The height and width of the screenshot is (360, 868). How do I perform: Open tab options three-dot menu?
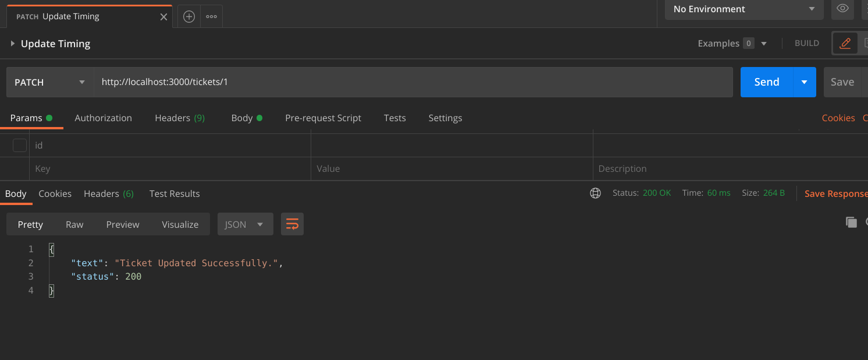[x=211, y=17]
